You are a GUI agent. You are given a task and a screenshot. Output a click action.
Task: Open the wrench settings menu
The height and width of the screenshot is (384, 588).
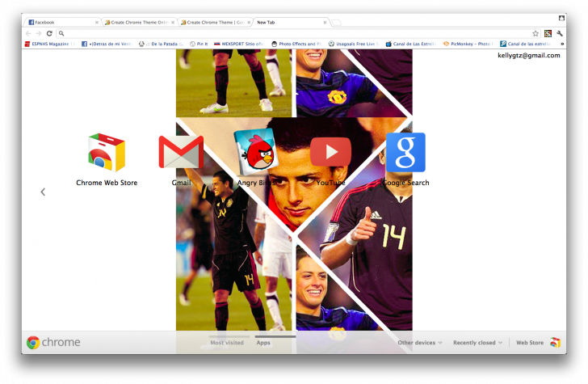tap(559, 33)
